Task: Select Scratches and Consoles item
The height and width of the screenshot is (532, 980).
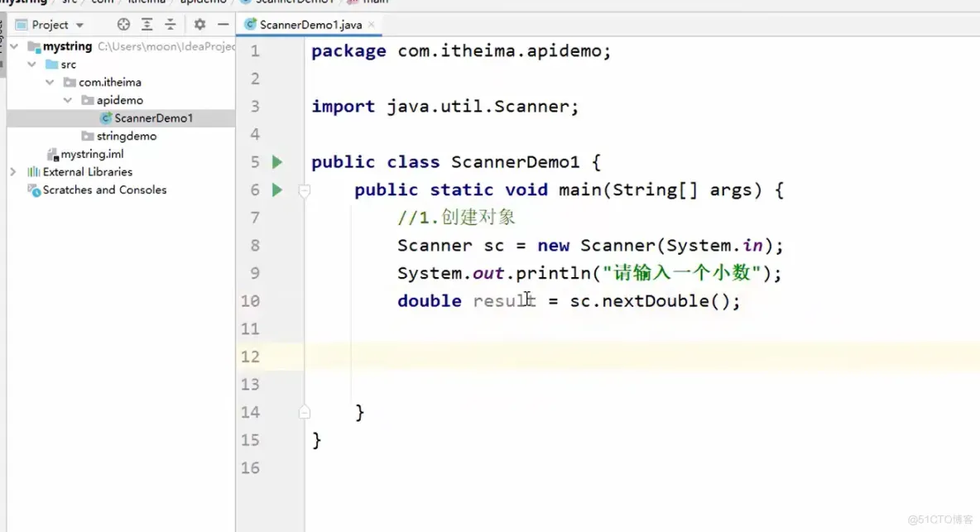Action: click(104, 189)
